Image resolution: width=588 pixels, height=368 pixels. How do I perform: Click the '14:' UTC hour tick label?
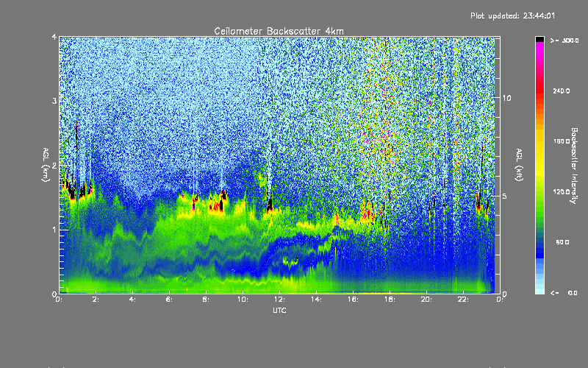[x=316, y=300]
